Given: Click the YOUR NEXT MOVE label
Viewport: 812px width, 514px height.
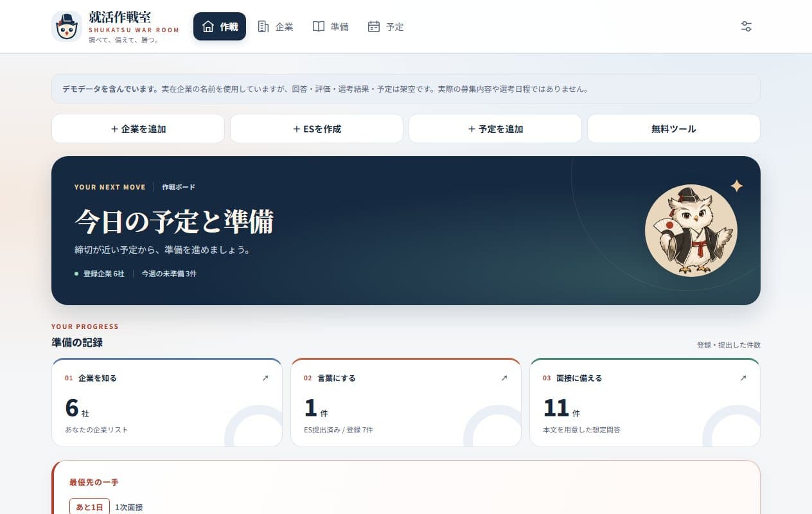Looking at the screenshot, I should coord(110,187).
